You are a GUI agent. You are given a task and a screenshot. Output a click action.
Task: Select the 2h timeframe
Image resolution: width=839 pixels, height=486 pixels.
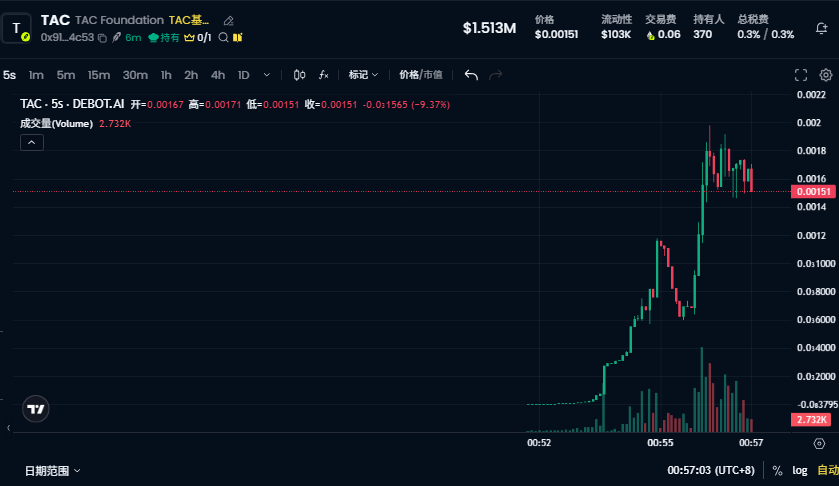(x=191, y=75)
